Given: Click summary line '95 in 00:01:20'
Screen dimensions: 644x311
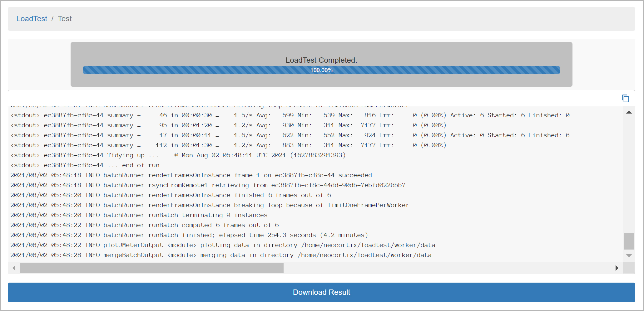Looking at the screenshot, I should point(229,125).
